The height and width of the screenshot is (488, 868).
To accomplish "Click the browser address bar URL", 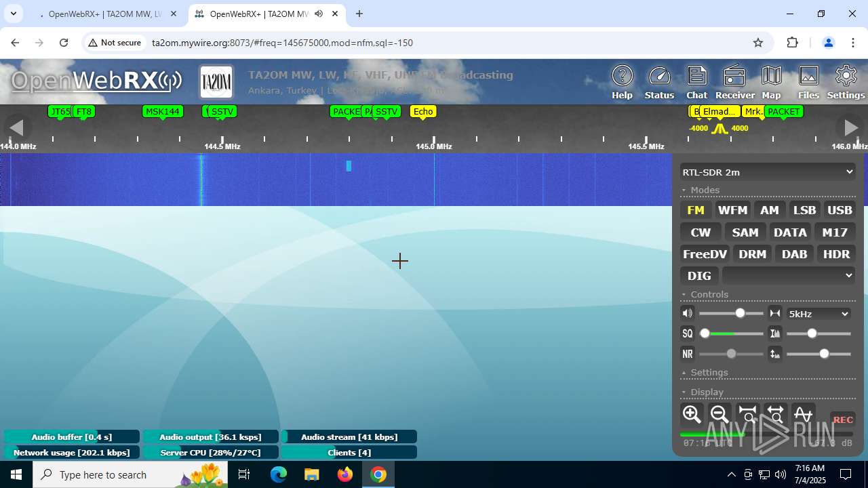I will click(x=282, y=43).
